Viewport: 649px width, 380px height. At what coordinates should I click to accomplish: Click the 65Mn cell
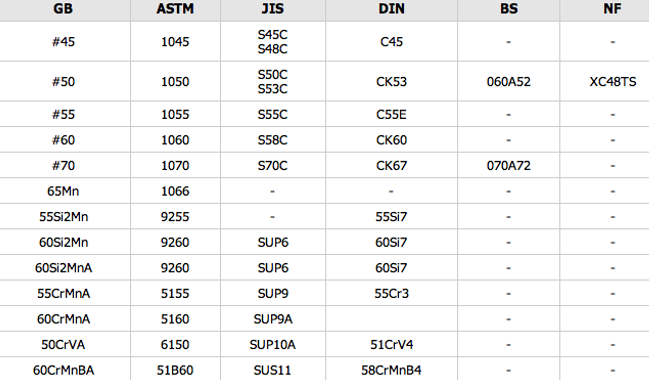pos(63,191)
